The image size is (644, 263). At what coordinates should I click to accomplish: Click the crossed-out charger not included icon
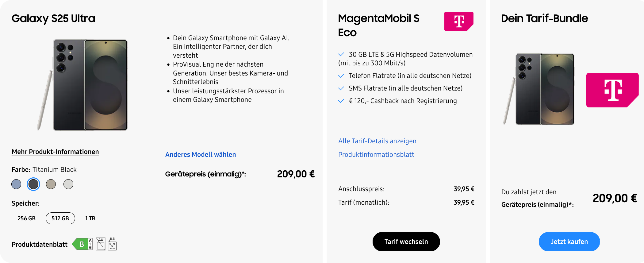(101, 244)
